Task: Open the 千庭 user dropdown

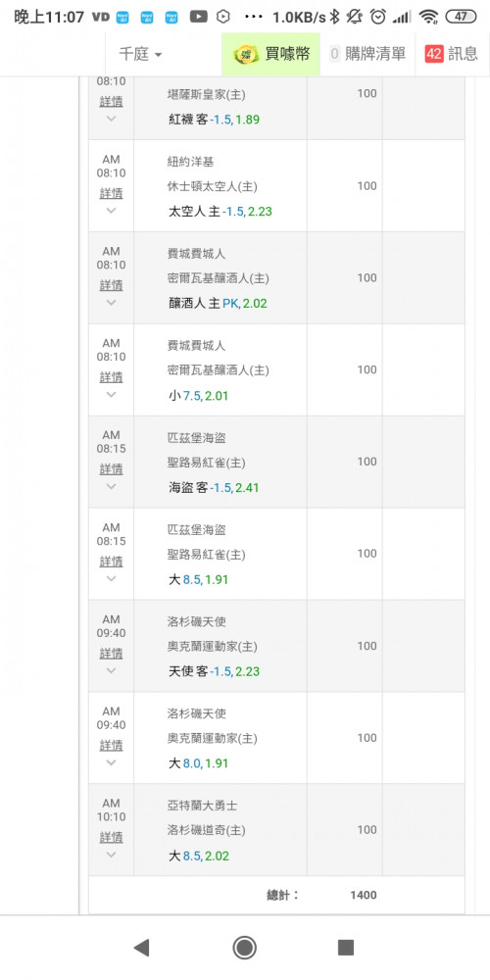Action: click(x=140, y=54)
